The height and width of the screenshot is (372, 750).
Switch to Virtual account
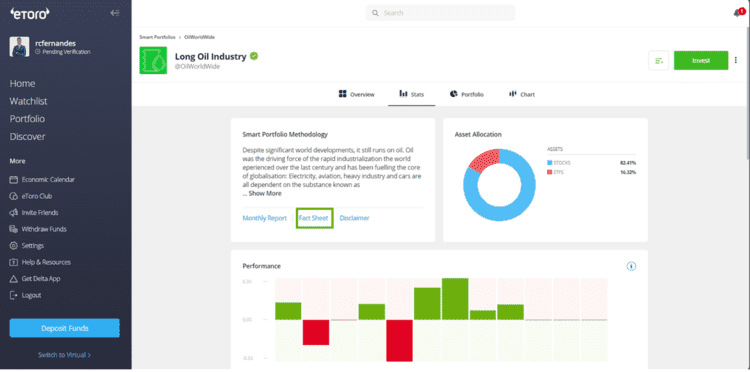click(x=65, y=355)
